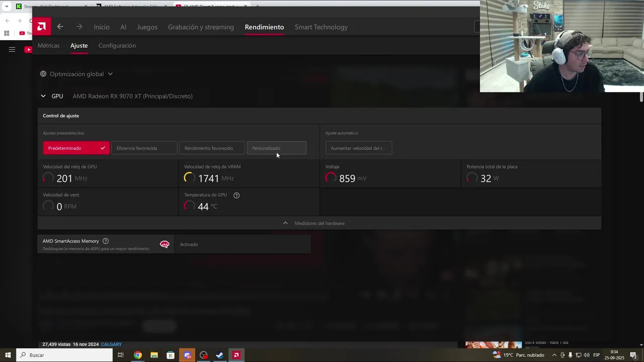This screenshot has width=644, height=362.
Task: Select the Personalizado preset
Action: pos(276,148)
